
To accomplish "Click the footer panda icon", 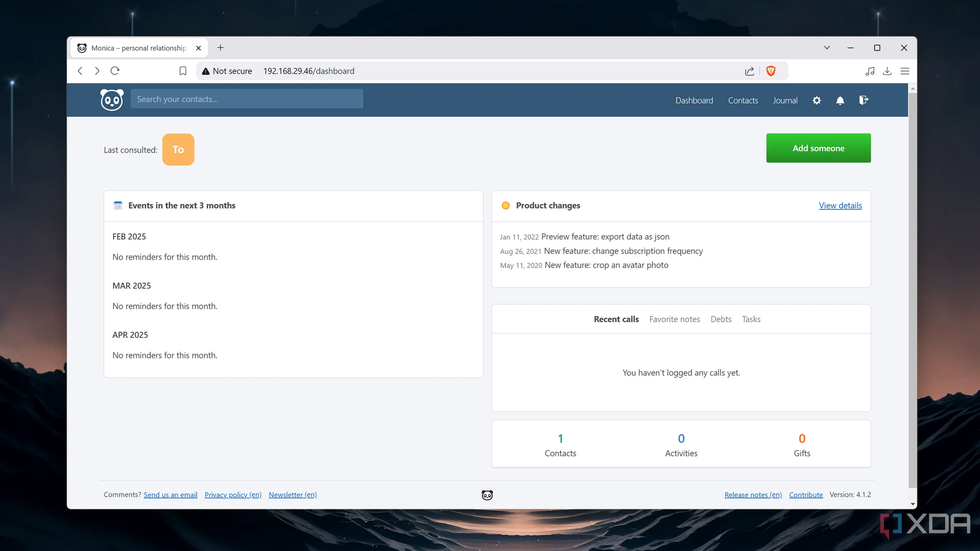I will [x=487, y=495].
